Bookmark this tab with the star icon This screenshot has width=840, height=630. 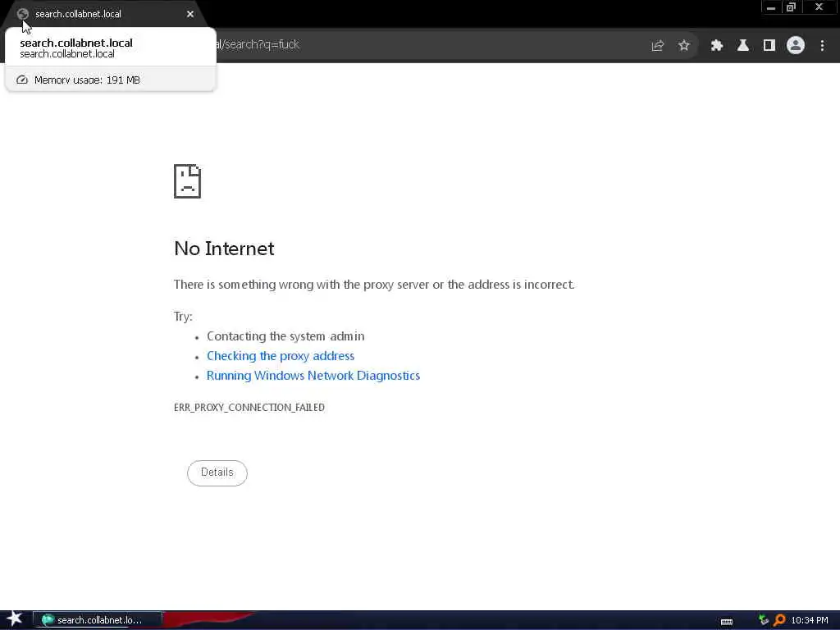click(683, 46)
